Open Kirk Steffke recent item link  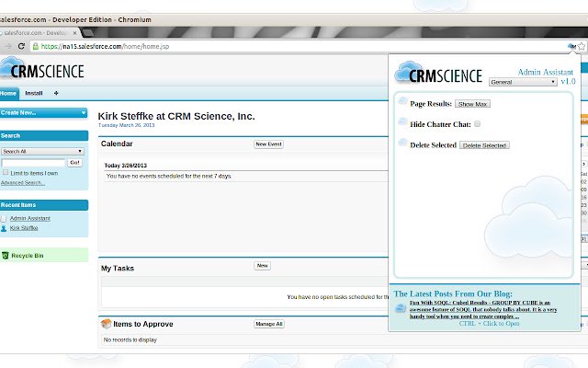pyautogui.click(x=24, y=228)
